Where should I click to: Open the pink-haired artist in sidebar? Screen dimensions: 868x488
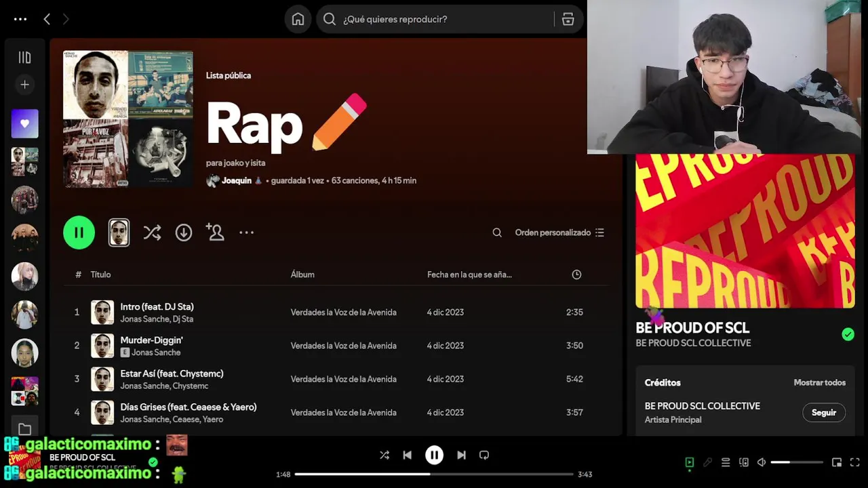[x=24, y=276]
